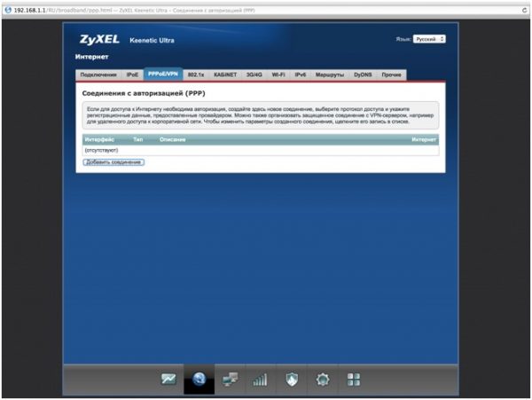Open the КАБiNET tab
532x400 pixels.
[225, 75]
